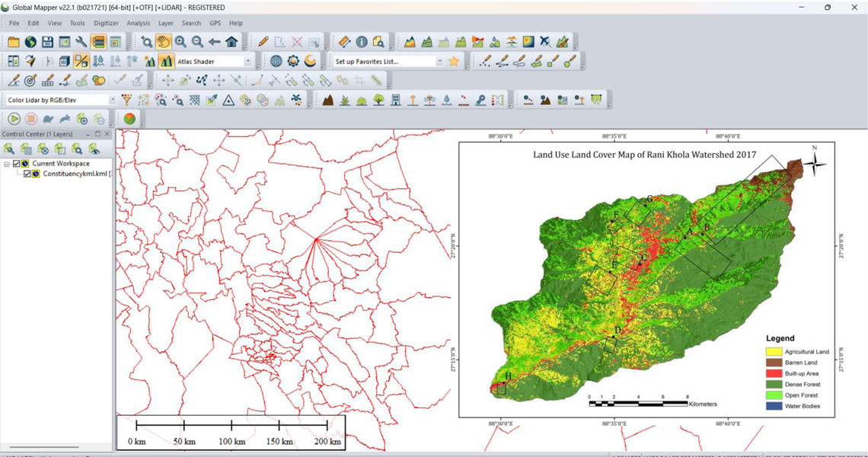Screen dimensions: 868x457
Task: Collapse the Current Workspace tree node
Action: [x=7, y=164]
